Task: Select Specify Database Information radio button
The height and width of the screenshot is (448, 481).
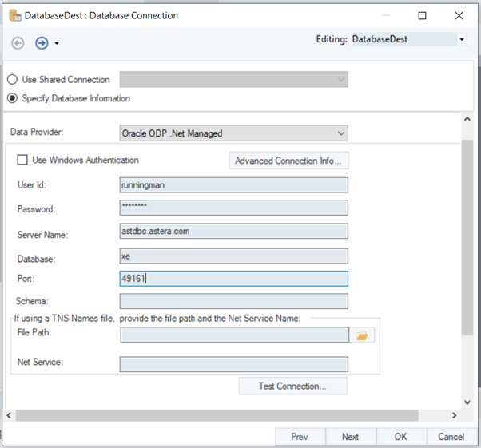Action: [x=13, y=98]
